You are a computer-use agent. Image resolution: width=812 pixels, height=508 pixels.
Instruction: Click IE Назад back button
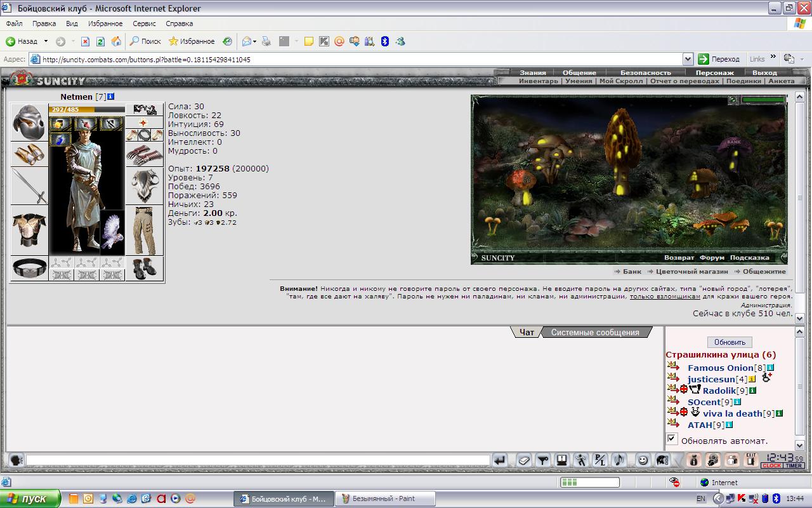(x=22, y=41)
